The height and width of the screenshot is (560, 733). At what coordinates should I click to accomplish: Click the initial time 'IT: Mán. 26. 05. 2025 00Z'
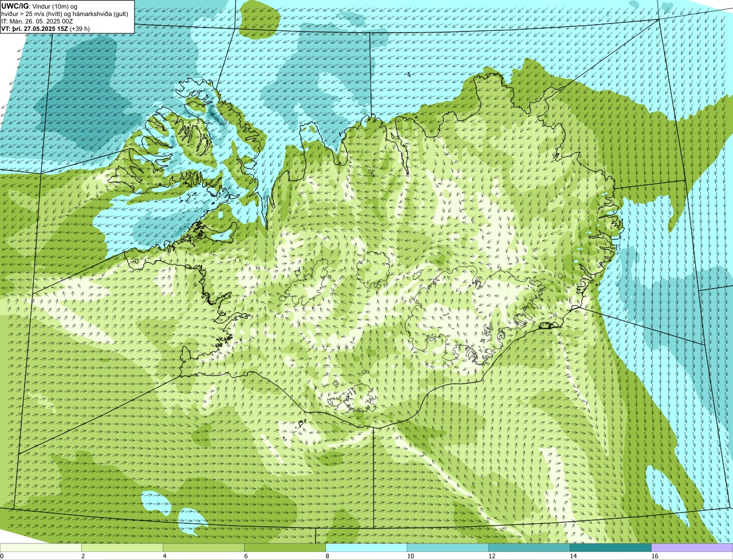pyautogui.click(x=37, y=21)
